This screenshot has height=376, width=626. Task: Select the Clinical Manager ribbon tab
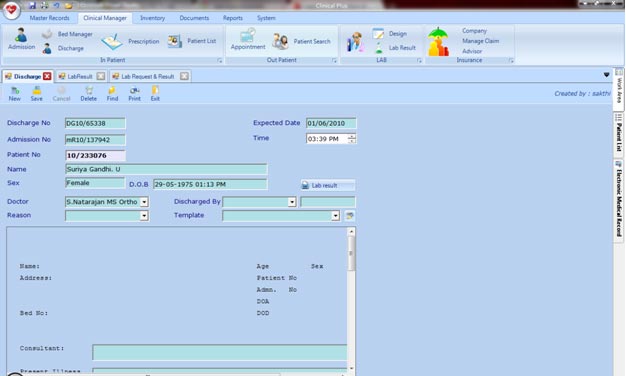105,18
